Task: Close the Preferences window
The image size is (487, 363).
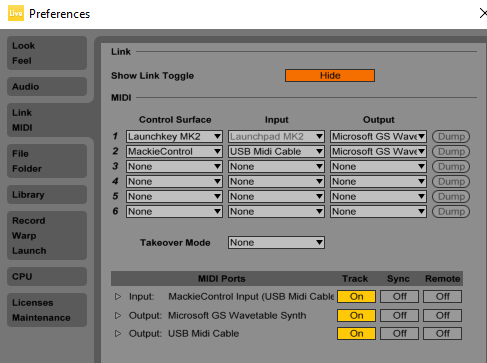Action: [x=483, y=13]
